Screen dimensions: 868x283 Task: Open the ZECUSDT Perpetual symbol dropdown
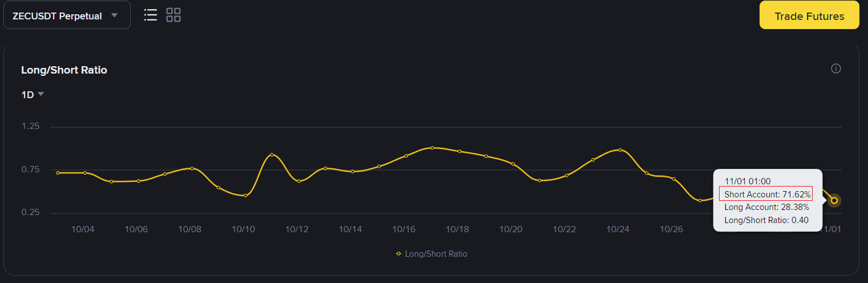tap(67, 15)
